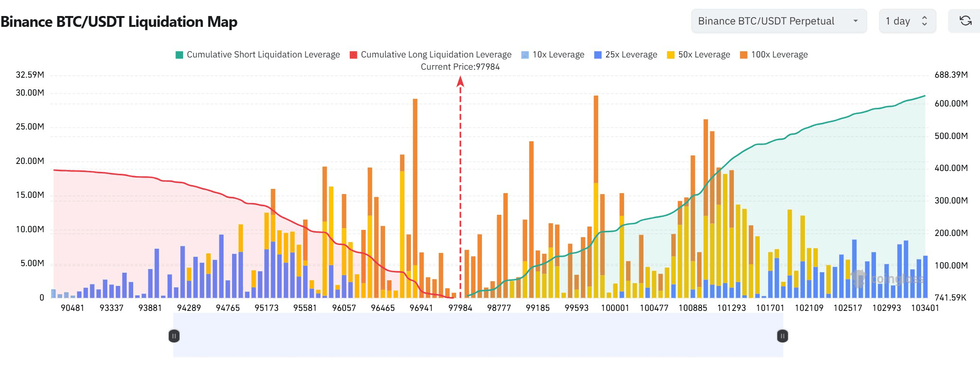The image size is (980, 374).
Task: Click the 741.59K right axis label
Action: [950, 298]
